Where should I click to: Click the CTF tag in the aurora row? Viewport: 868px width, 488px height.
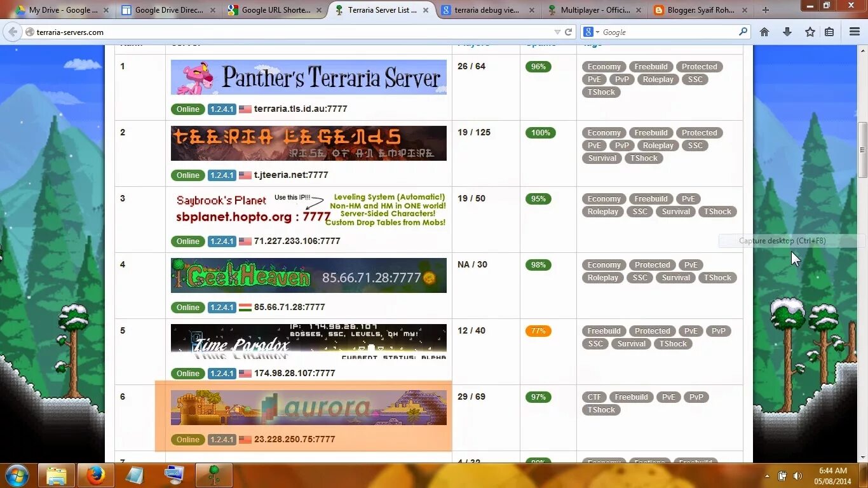(594, 397)
